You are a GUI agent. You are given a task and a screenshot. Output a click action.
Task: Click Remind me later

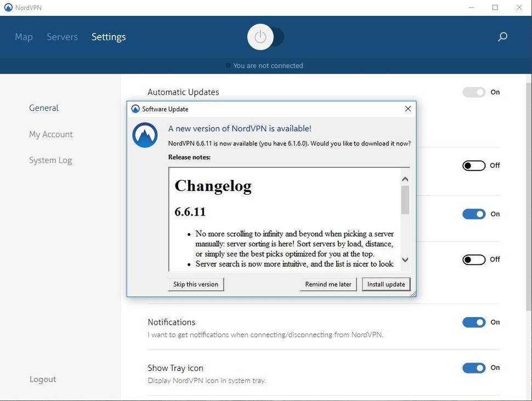click(328, 284)
